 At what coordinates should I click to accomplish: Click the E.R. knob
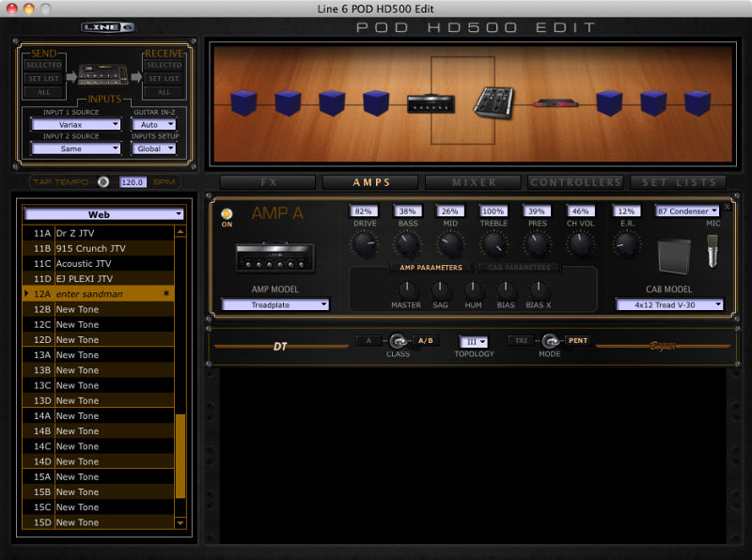626,244
